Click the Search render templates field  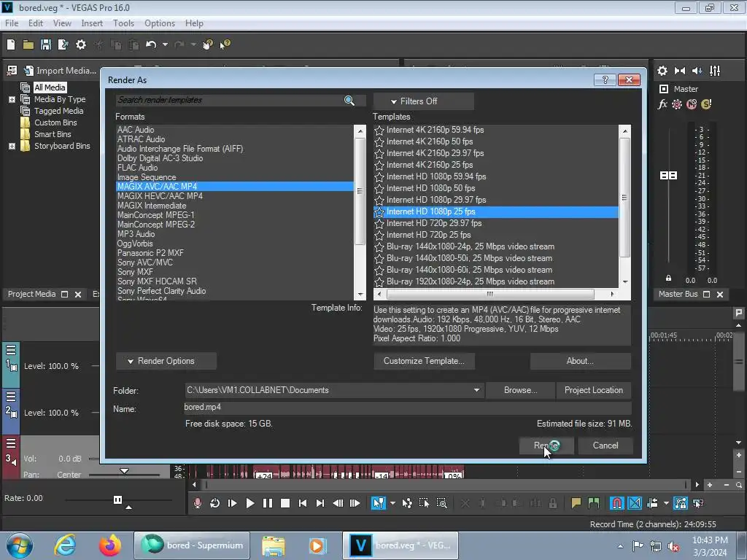pyautogui.click(x=230, y=101)
